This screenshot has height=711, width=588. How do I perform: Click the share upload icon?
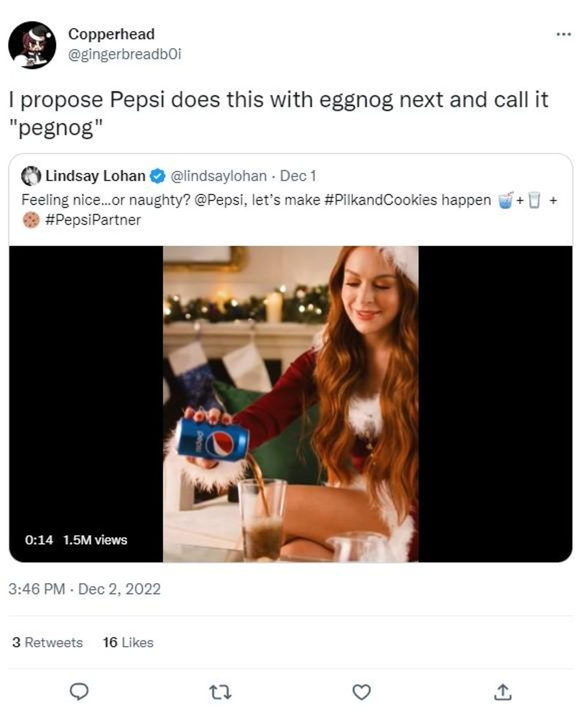click(503, 692)
